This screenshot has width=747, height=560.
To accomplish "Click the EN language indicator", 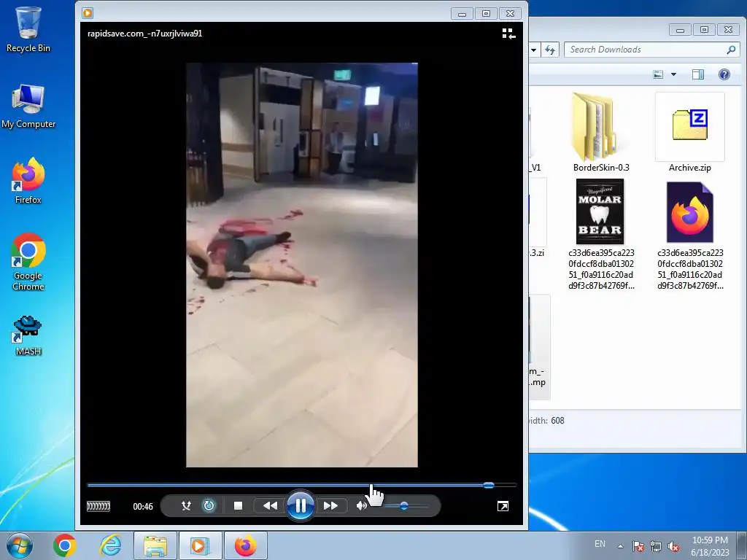I will click(600, 544).
